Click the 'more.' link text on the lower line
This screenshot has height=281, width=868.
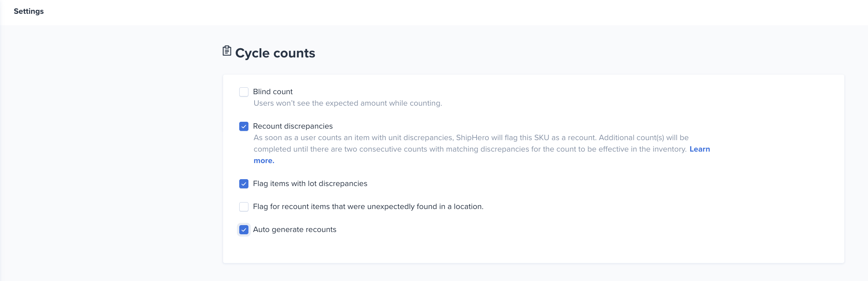264,161
